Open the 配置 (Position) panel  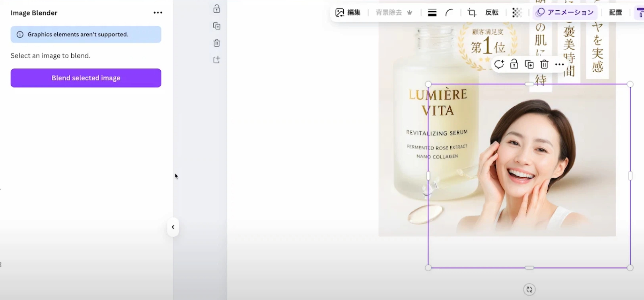click(x=615, y=13)
